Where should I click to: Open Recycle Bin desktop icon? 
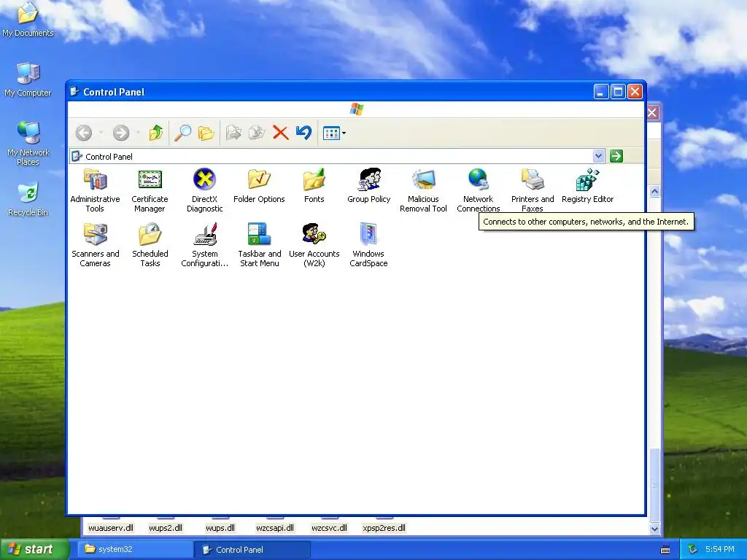(x=28, y=200)
